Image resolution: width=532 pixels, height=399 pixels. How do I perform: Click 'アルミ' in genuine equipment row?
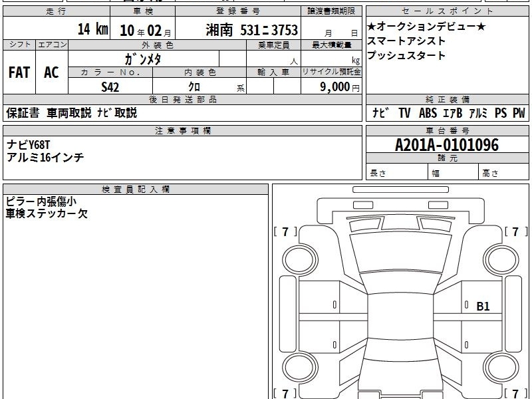478,113
